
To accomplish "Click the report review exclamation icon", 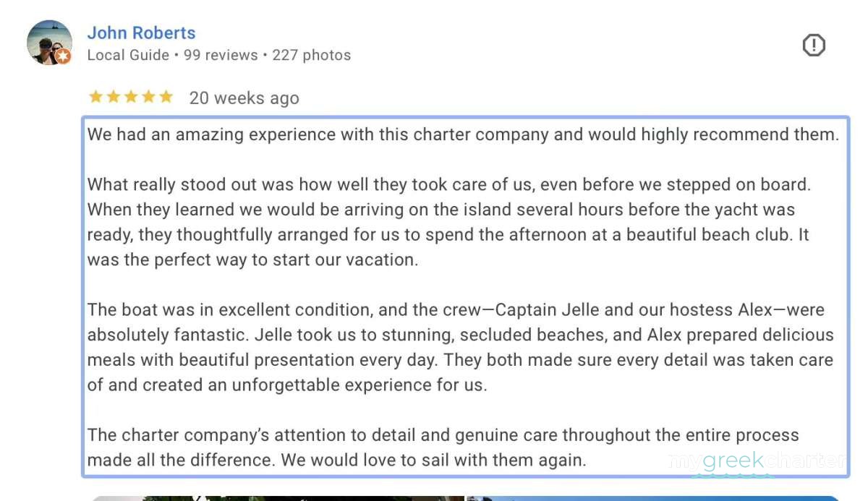I will pos(814,46).
